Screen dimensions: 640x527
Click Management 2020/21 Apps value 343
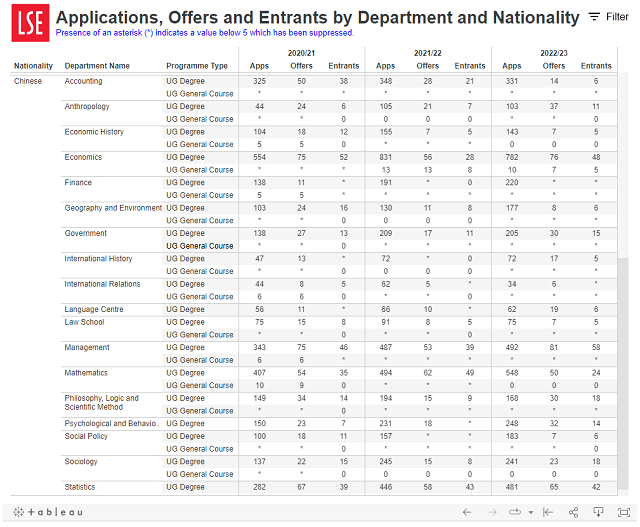259,347
